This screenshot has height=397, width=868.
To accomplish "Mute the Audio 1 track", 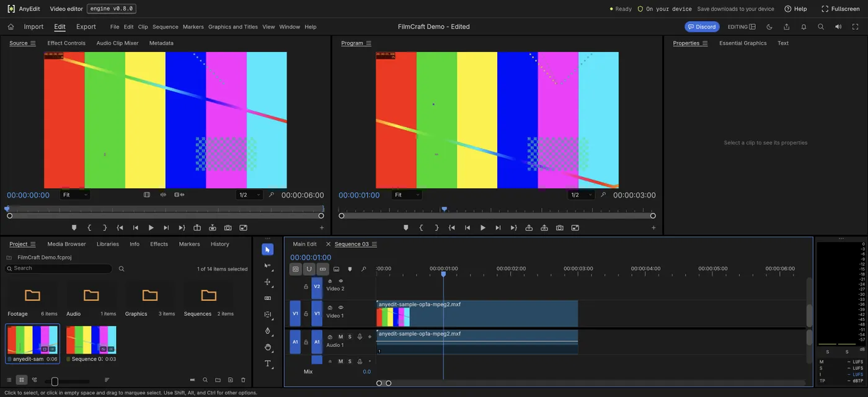I will coord(340,337).
